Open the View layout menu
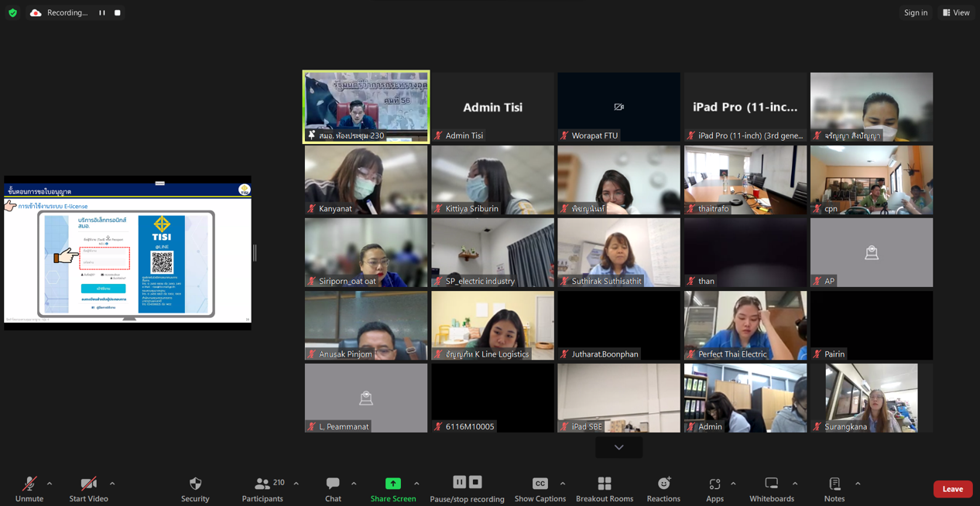 (956, 12)
